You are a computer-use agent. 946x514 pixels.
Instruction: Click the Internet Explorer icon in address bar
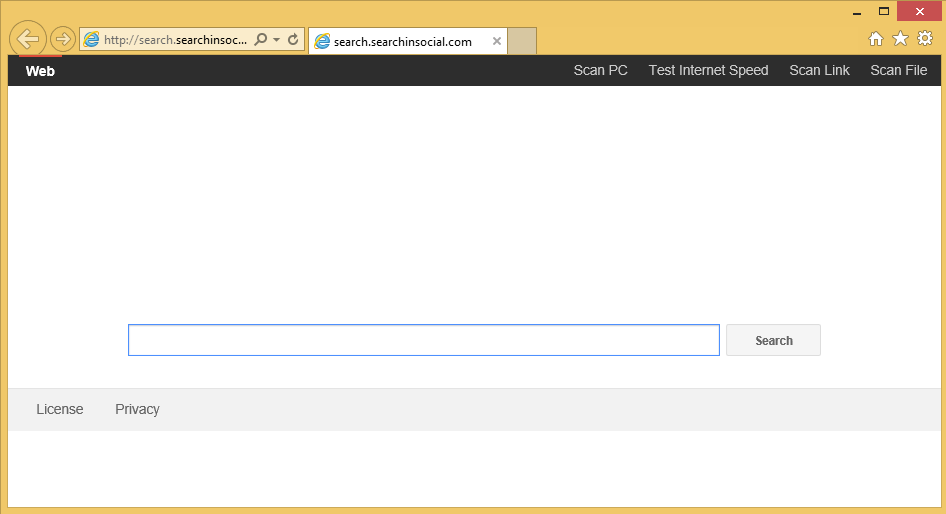[91, 40]
